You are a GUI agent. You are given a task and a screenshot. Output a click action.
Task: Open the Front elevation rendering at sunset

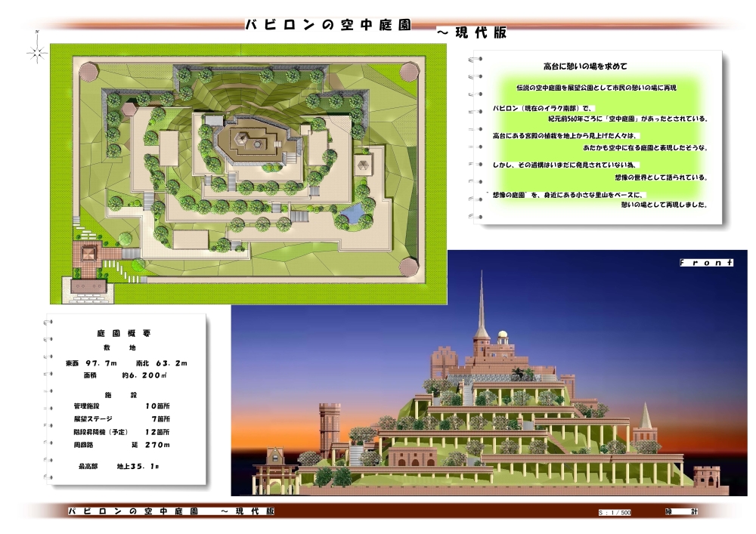489,373
